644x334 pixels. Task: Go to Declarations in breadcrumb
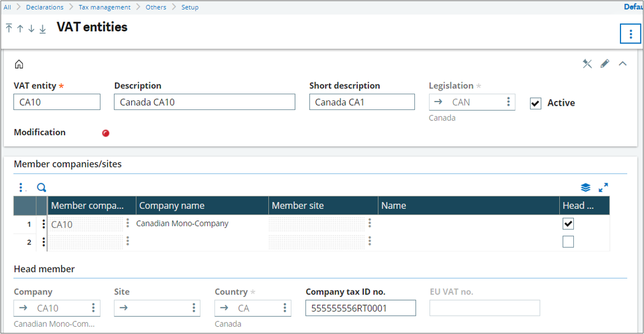[x=44, y=7]
